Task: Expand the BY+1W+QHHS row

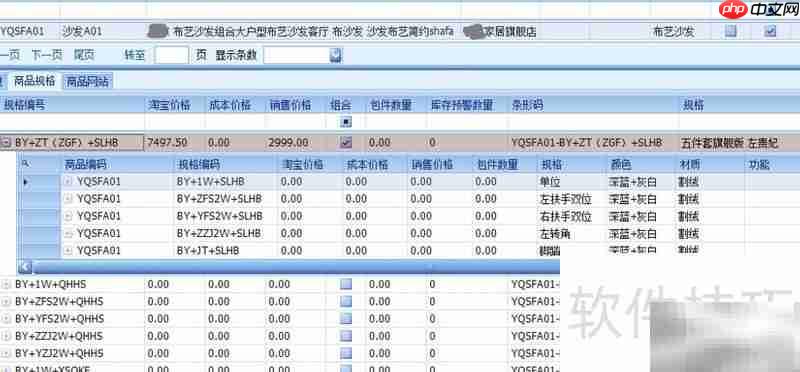Action: click(x=7, y=284)
